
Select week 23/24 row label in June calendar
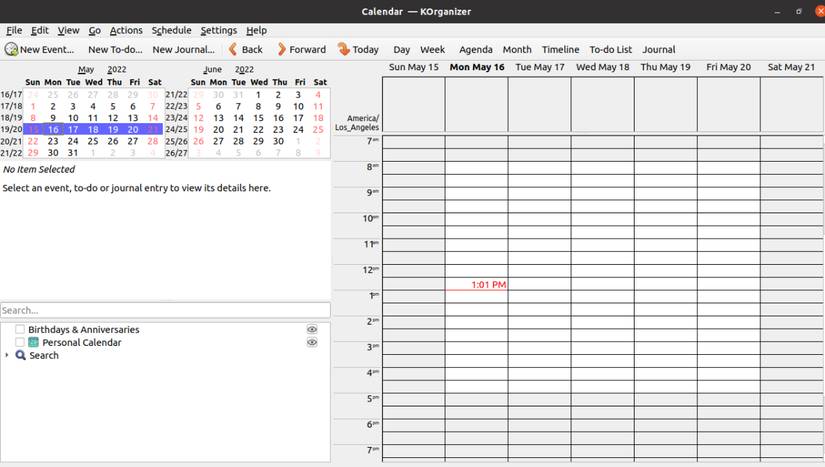(177, 118)
